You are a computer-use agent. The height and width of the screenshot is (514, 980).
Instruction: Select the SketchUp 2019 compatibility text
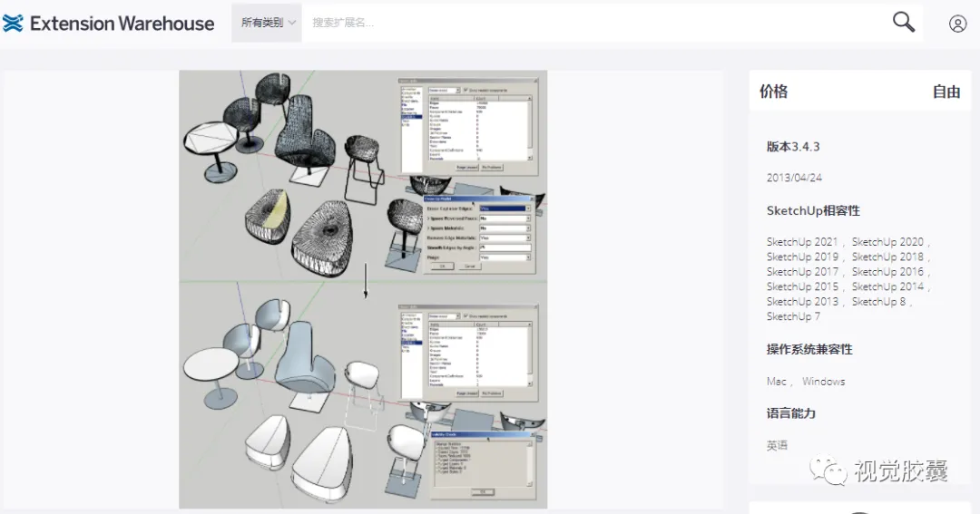tap(802, 257)
